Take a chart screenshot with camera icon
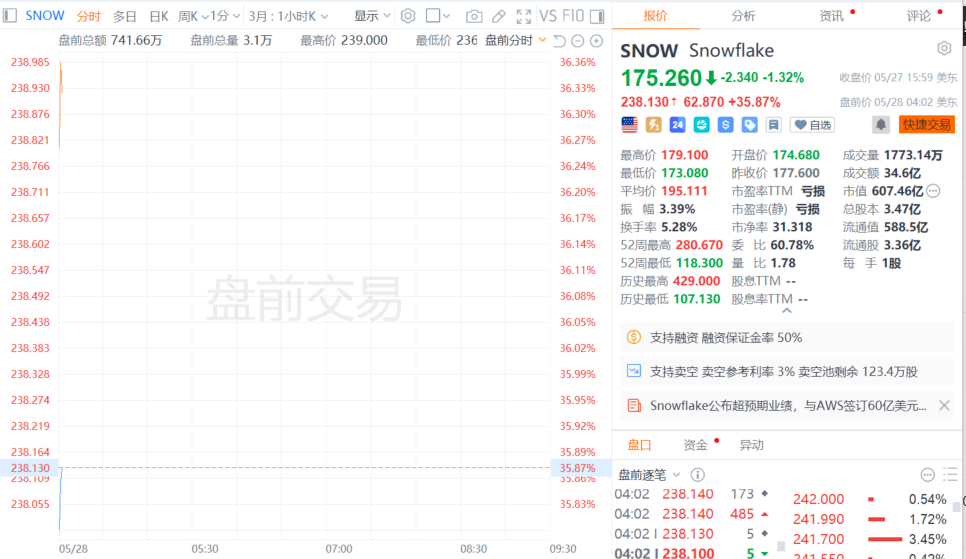966x559 pixels. click(474, 16)
